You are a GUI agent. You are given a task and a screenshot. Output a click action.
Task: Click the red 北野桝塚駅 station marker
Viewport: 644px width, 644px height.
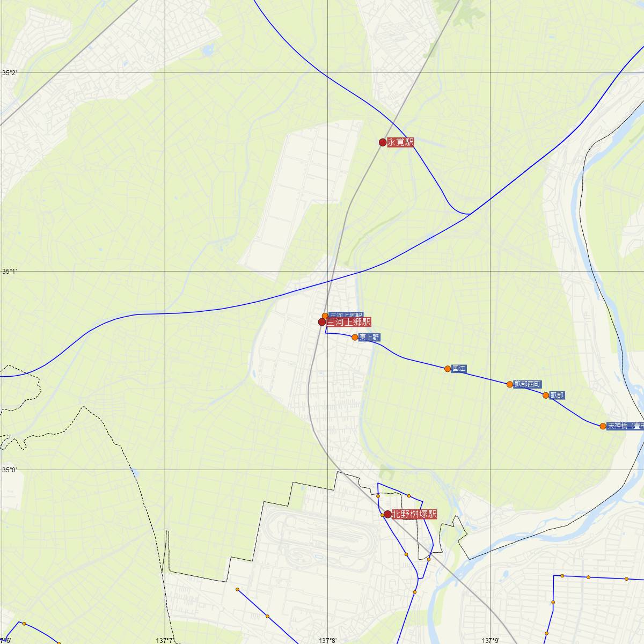point(387,514)
